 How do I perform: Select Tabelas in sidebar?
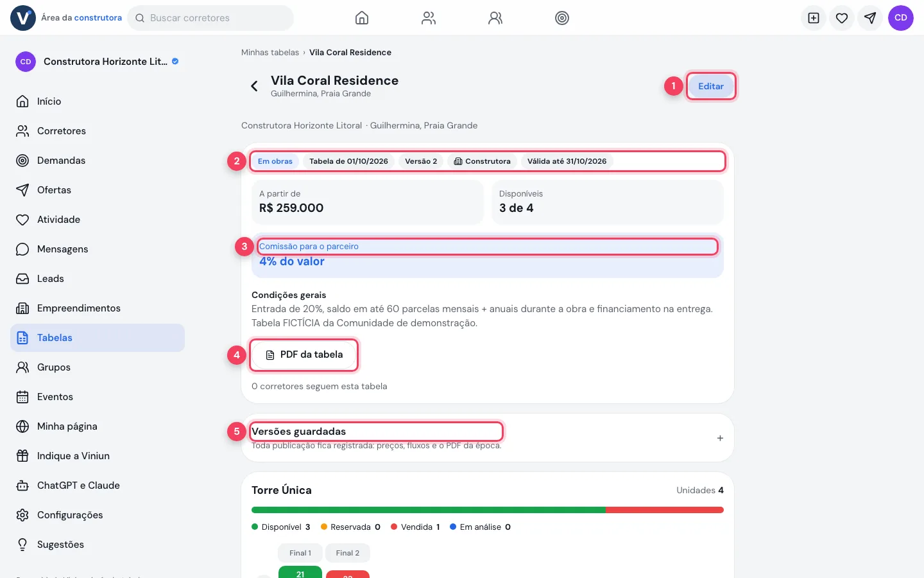click(98, 338)
